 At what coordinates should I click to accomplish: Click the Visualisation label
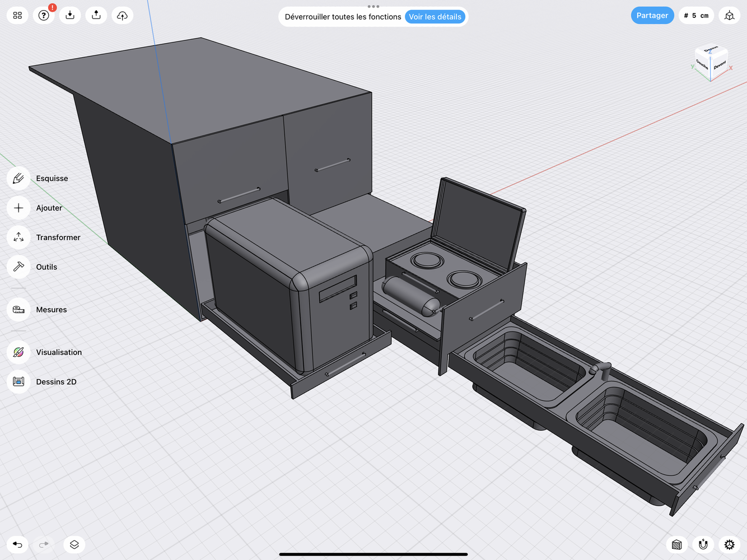coord(59,352)
